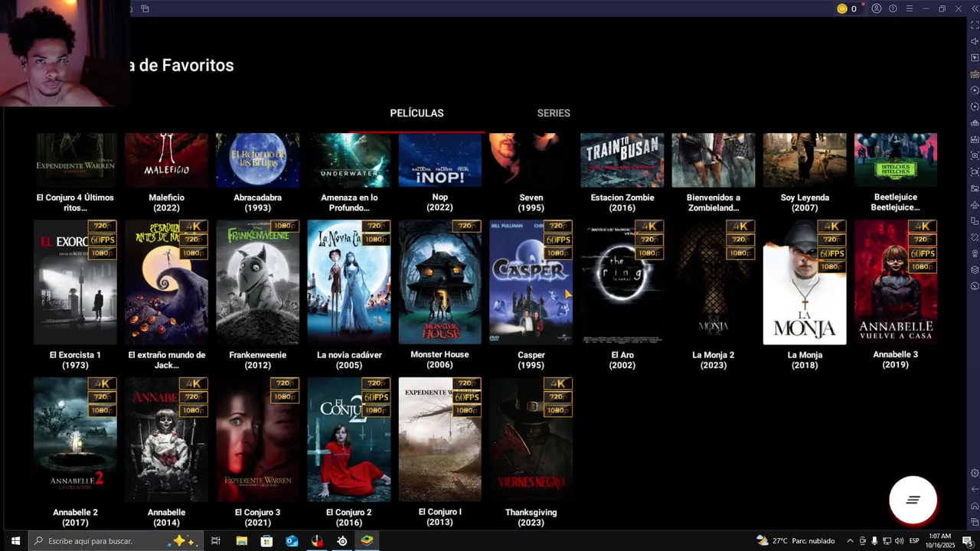Open the Annabelle 3 poster
Image resolution: width=980 pixels, height=551 pixels.
point(896,282)
